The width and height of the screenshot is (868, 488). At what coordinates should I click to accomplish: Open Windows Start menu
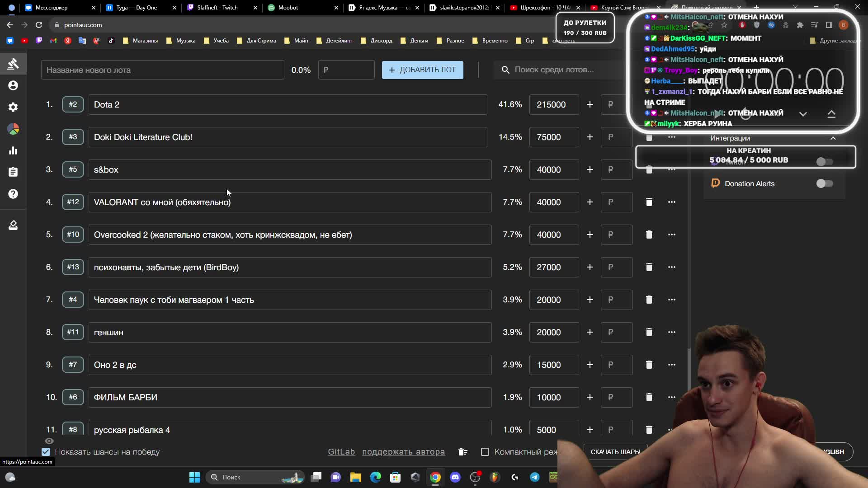point(194,477)
